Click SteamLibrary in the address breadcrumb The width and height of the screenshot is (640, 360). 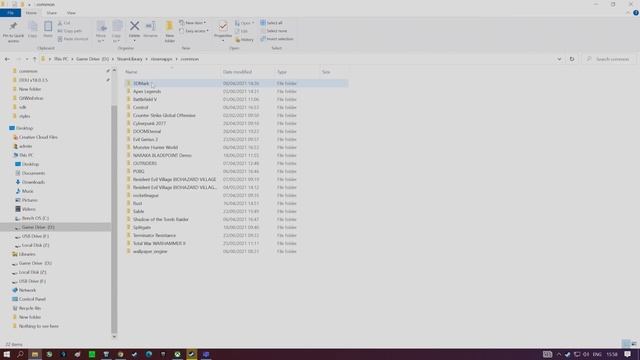click(x=129, y=59)
